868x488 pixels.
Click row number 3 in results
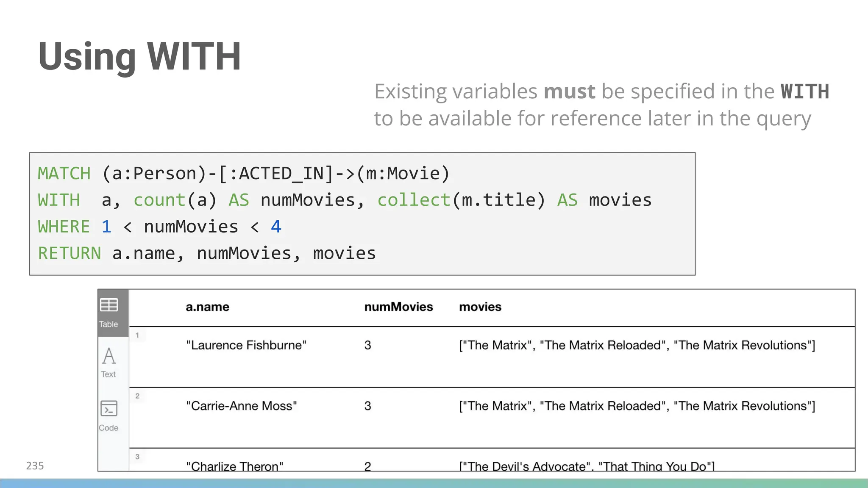137,457
